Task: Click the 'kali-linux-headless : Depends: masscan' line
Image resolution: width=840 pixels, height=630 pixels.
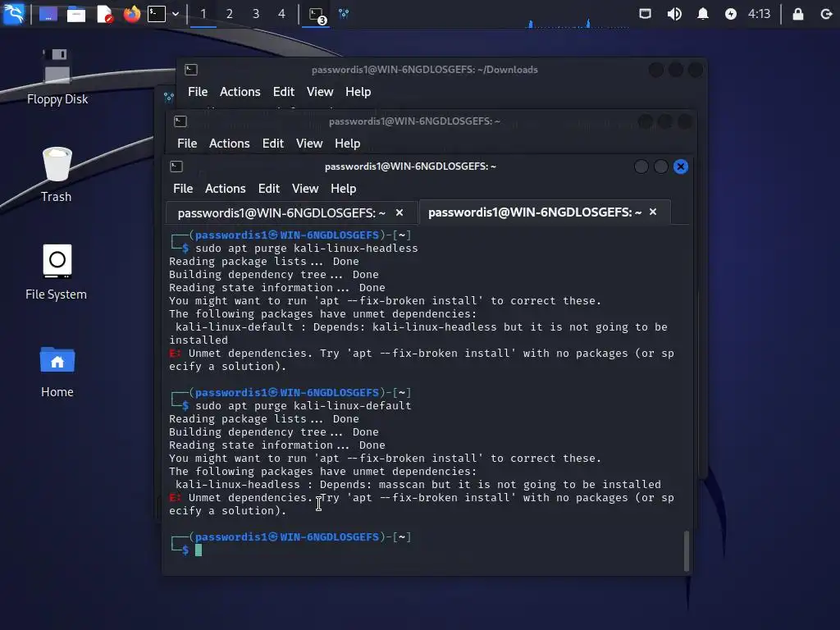Action: pyautogui.click(x=418, y=484)
